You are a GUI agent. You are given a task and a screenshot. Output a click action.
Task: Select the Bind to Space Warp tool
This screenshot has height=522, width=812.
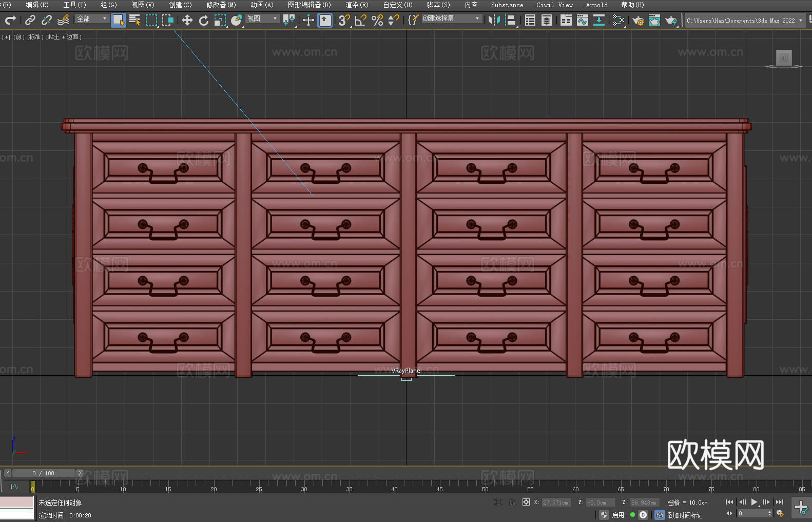pos(63,20)
